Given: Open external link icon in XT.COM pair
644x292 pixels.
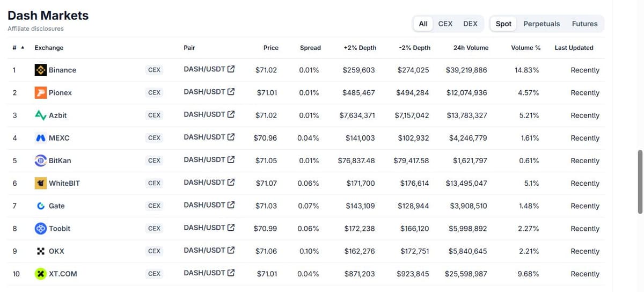Looking at the screenshot, I should pos(231,273).
